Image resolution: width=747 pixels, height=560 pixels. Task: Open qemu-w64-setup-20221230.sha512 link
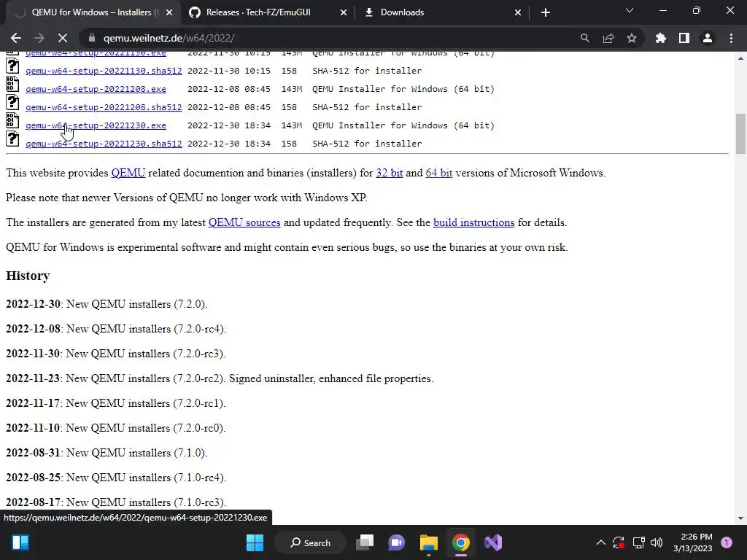pyautogui.click(x=104, y=144)
